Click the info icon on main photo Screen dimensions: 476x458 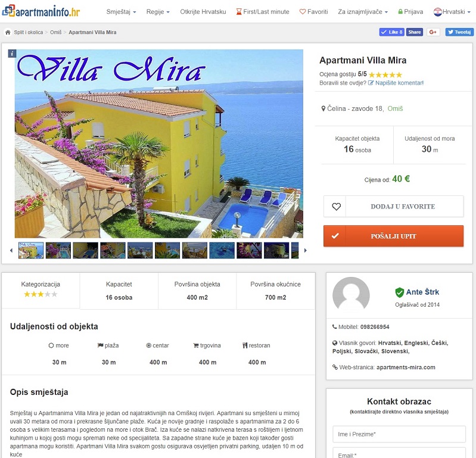[x=12, y=54]
